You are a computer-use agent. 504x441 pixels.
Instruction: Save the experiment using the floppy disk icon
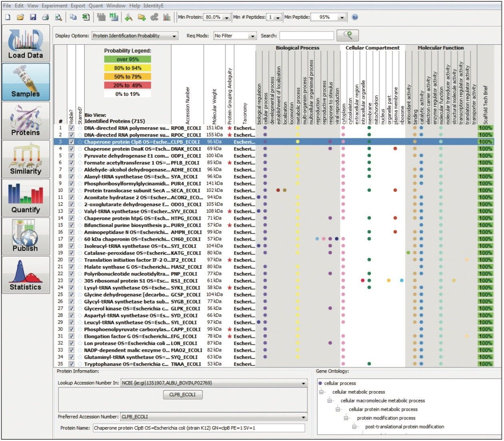tap(33, 17)
